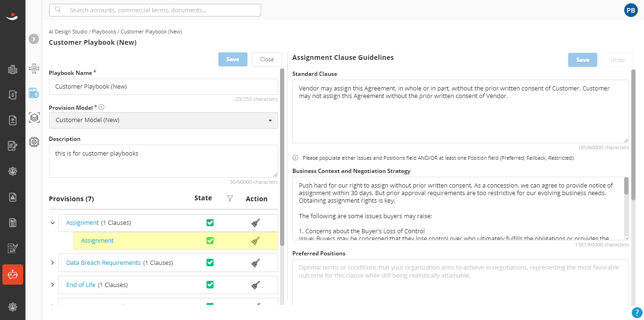Save the Assignment Clause Guidelines
644x320 pixels.
click(583, 60)
